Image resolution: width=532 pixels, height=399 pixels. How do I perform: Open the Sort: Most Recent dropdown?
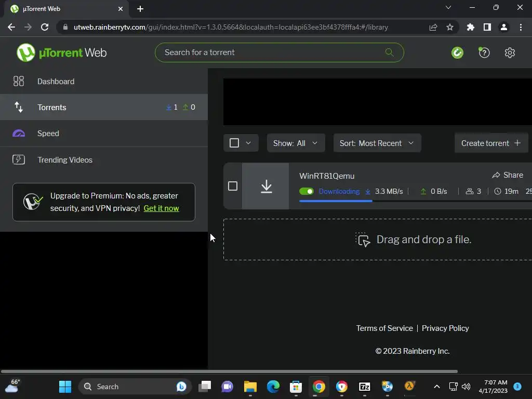pyautogui.click(x=377, y=143)
